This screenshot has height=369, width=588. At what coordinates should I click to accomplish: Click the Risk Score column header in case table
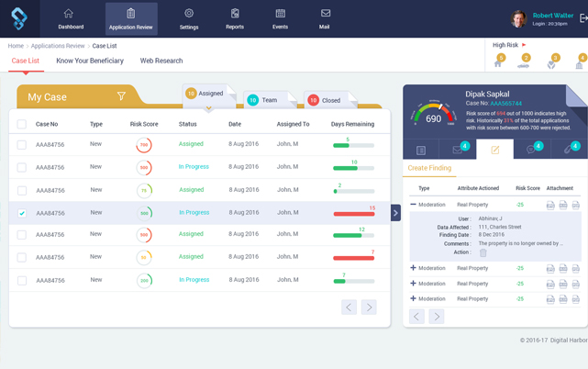point(144,124)
